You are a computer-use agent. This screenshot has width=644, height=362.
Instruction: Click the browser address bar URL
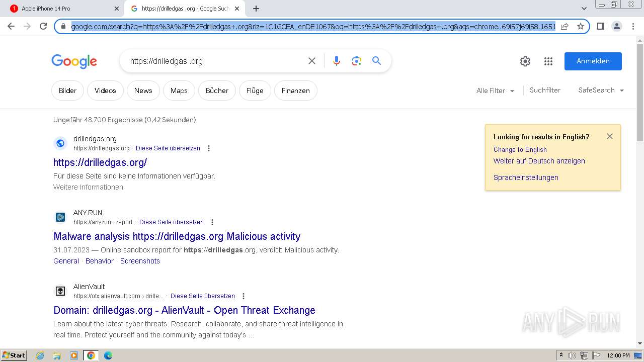[x=313, y=26]
